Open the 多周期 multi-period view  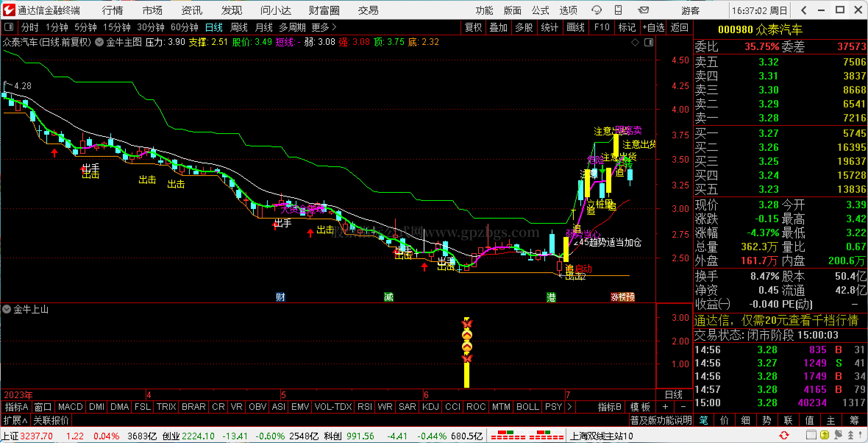292,27
